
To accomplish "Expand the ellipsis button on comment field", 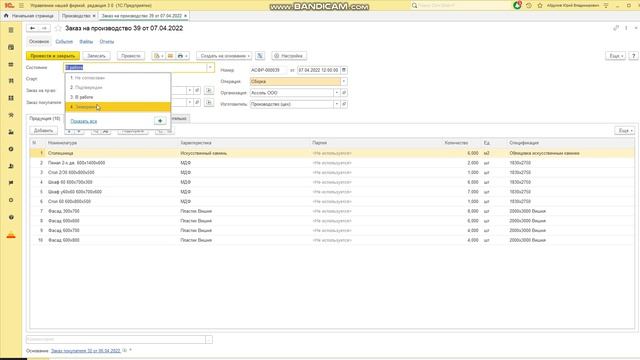I will point(209,339).
